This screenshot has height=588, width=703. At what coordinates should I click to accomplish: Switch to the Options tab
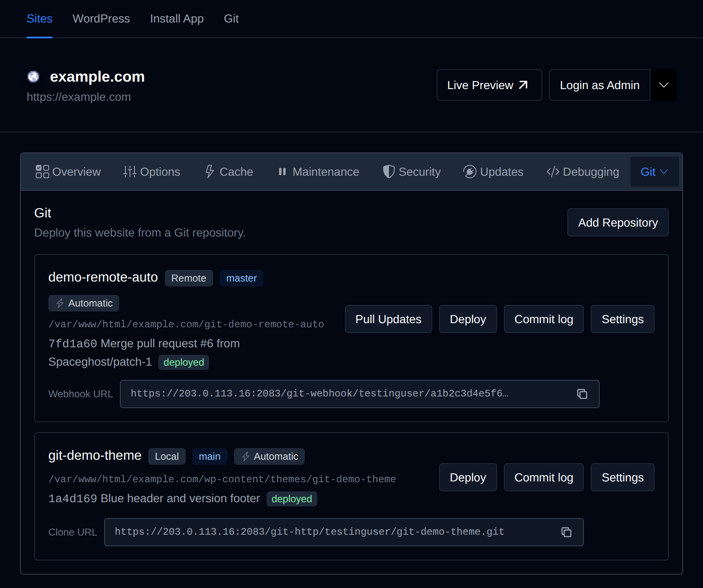152,172
